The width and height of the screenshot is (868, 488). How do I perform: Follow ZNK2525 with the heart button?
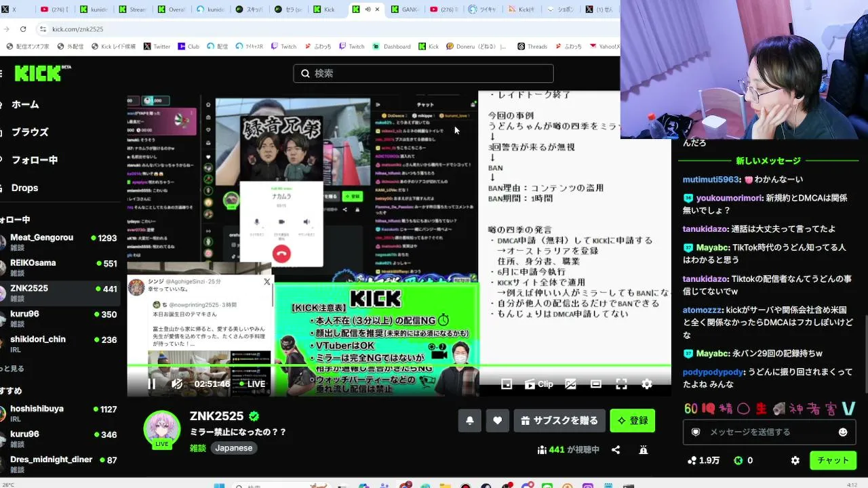point(498,421)
